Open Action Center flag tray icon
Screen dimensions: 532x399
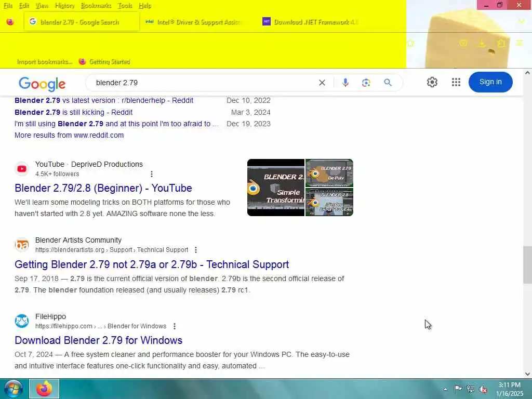[x=458, y=389]
